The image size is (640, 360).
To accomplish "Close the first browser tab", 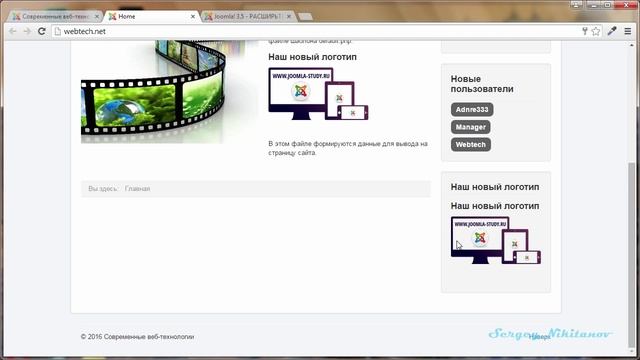I will pyautogui.click(x=97, y=16).
